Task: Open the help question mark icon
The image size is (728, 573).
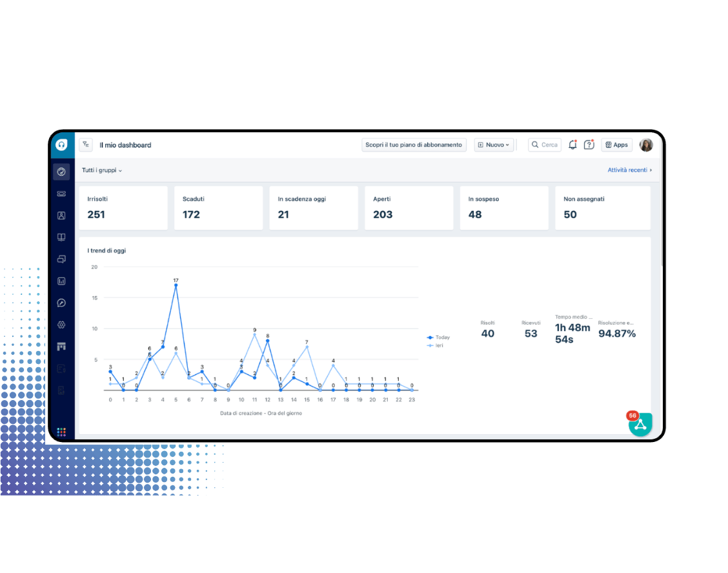Action: 589,145
